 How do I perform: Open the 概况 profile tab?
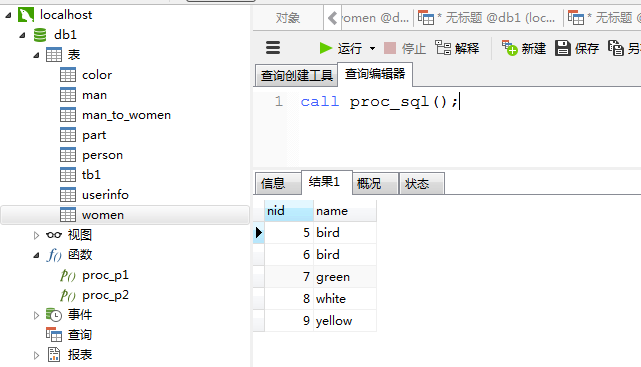(376, 184)
